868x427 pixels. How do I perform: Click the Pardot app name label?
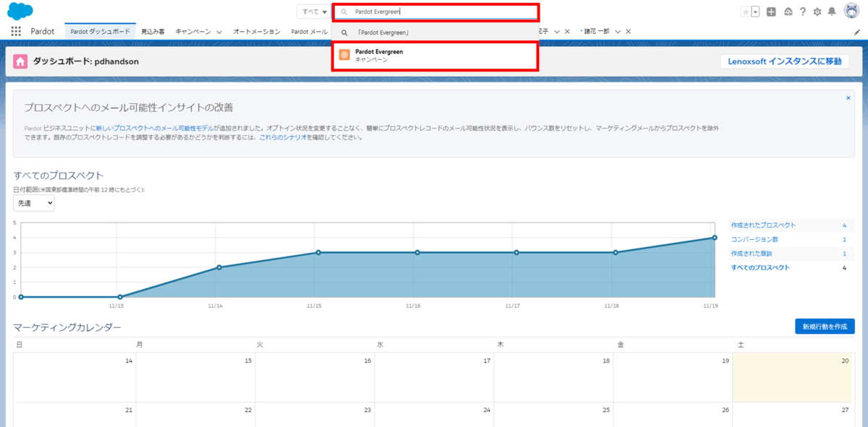pyautogui.click(x=43, y=32)
